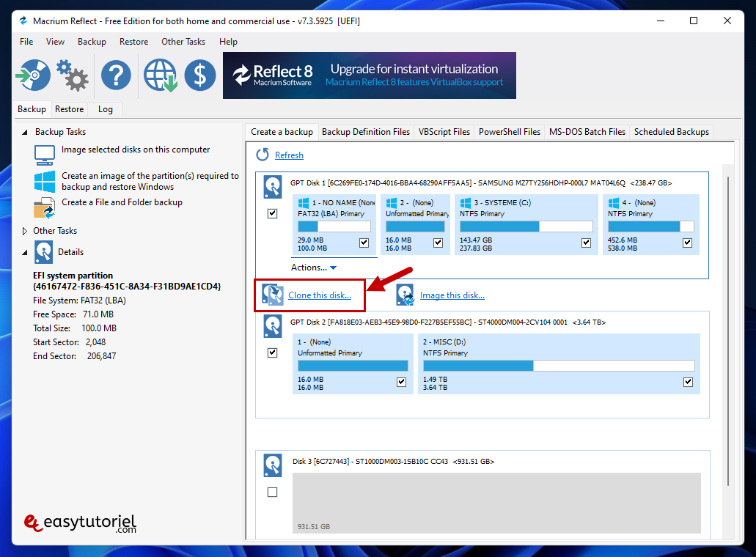Click the GPT Disk 2 drive icon
The image size is (756, 557).
pos(273,327)
